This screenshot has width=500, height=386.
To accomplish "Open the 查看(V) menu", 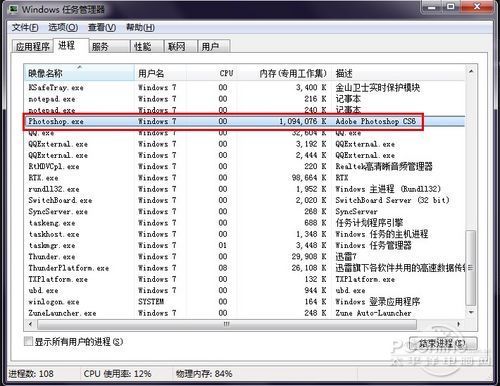I will (102, 27).
